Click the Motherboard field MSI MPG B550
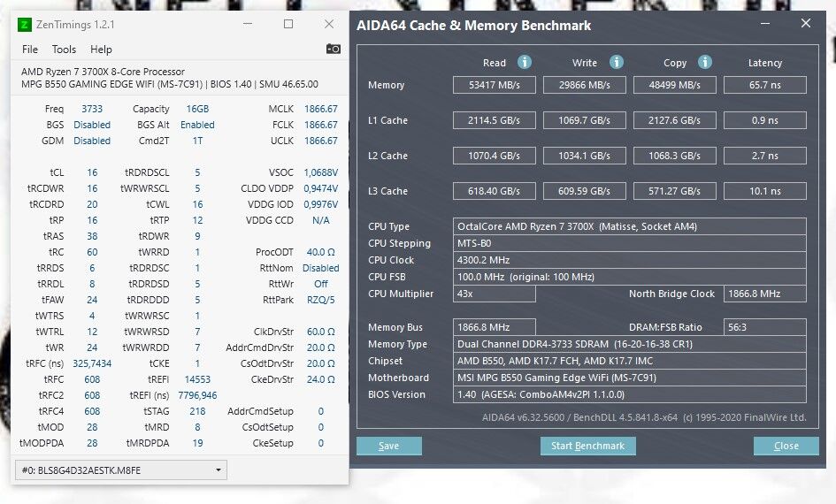The image size is (836, 504). tap(630, 378)
